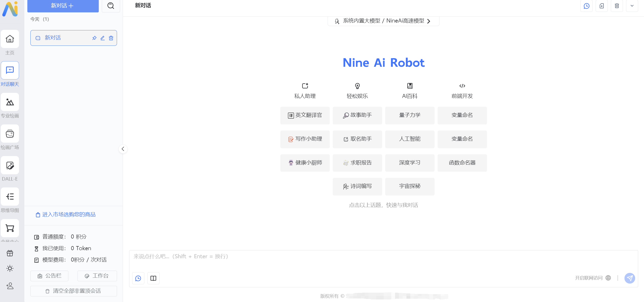The height and width of the screenshot is (302, 644).
Task: Pin the 新对话 conversation
Action: coord(94,38)
